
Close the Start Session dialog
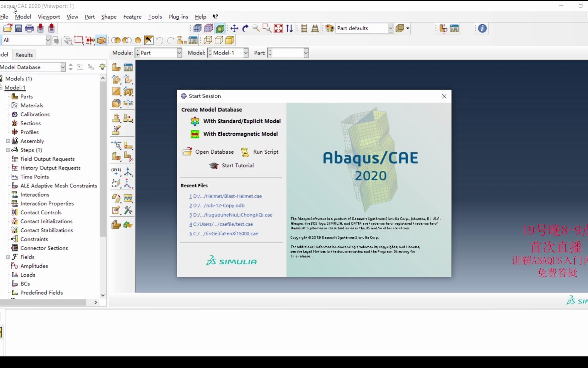444,96
